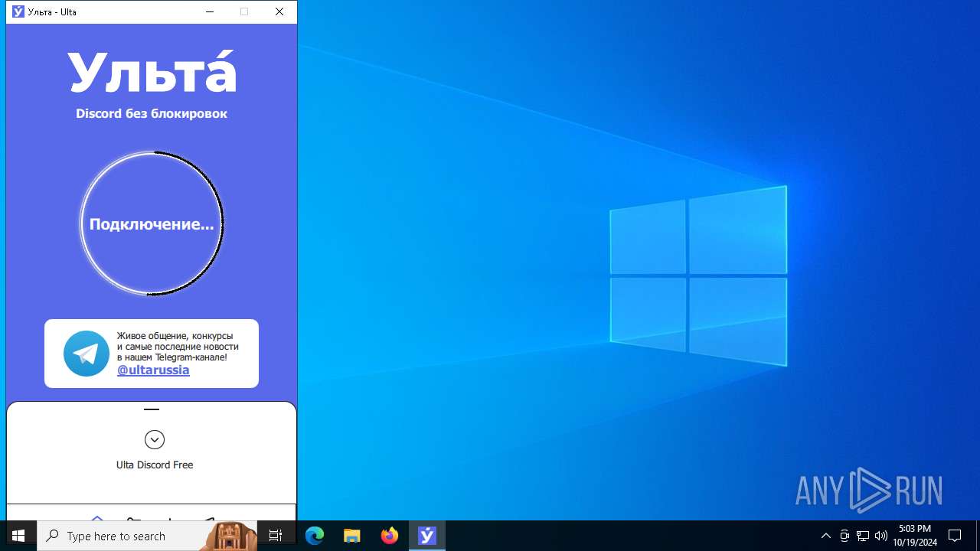Screen dimensions: 980x551
Task: Click the network tray icon
Action: (x=863, y=536)
